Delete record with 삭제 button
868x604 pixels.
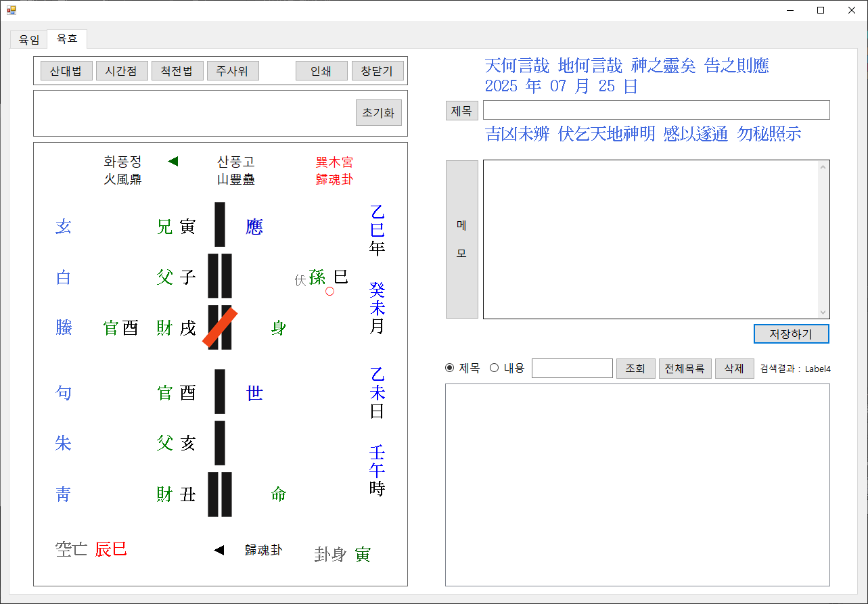[x=735, y=369]
